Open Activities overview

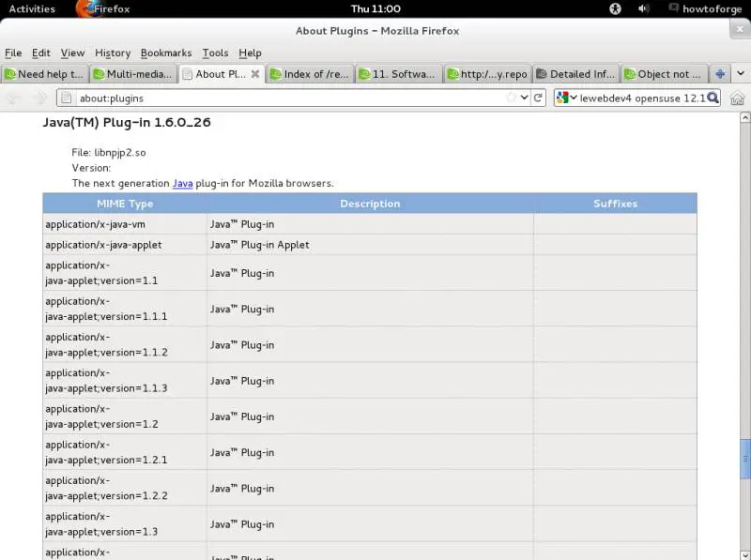click(x=32, y=8)
